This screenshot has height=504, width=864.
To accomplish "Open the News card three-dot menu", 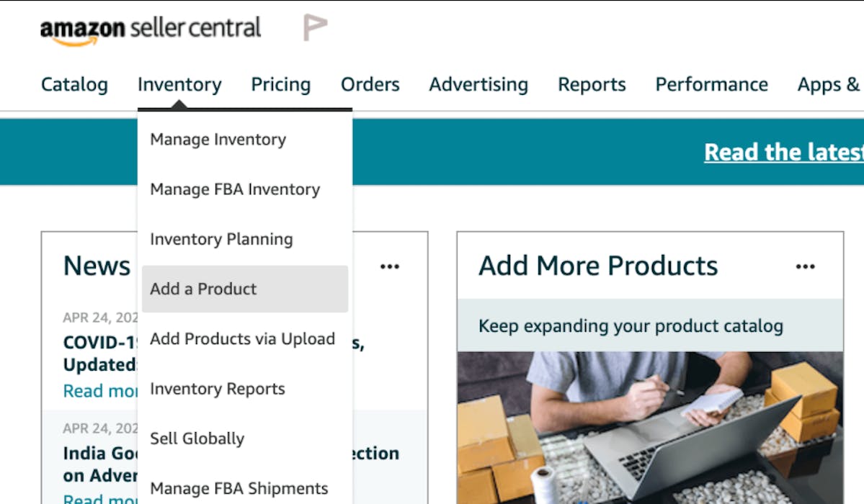I will tap(390, 266).
